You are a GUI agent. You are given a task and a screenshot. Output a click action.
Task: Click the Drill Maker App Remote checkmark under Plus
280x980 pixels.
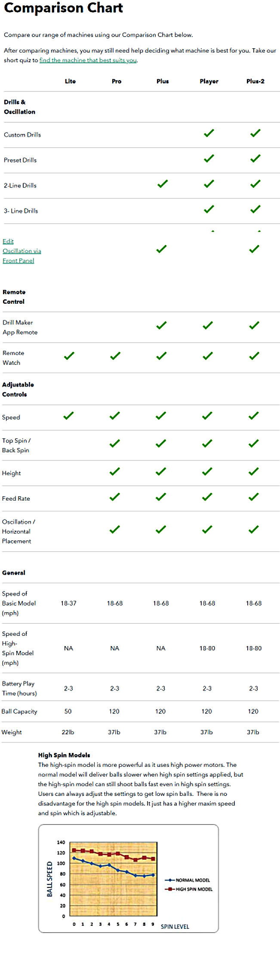coord(161,326)
